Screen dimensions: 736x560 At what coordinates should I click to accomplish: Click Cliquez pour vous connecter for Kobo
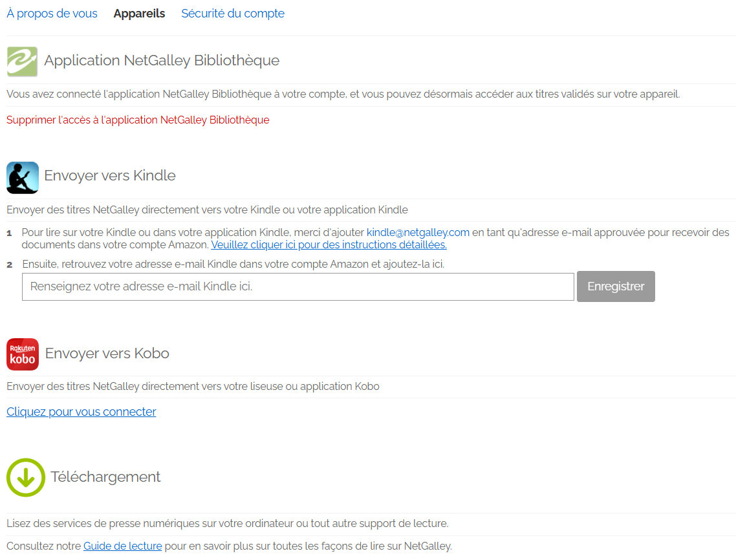point(81,412)
